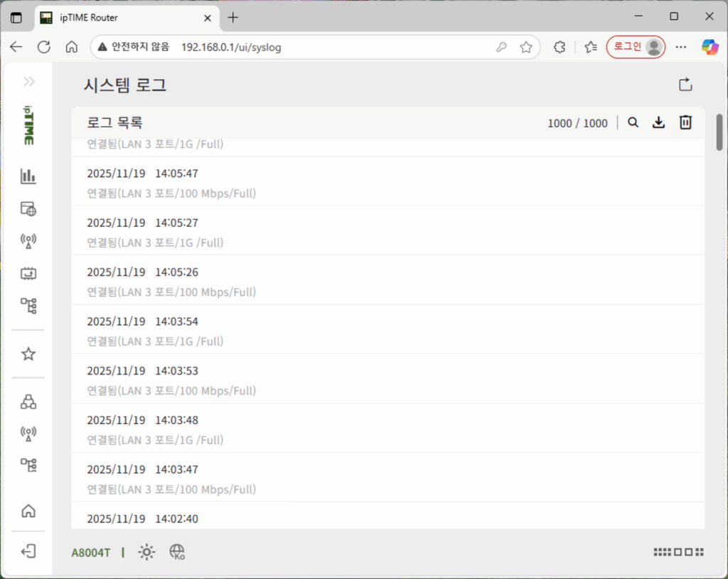
Task: Open the star favorites icon in sidebar
Action: pyautogui.click(x=28, y=354)
